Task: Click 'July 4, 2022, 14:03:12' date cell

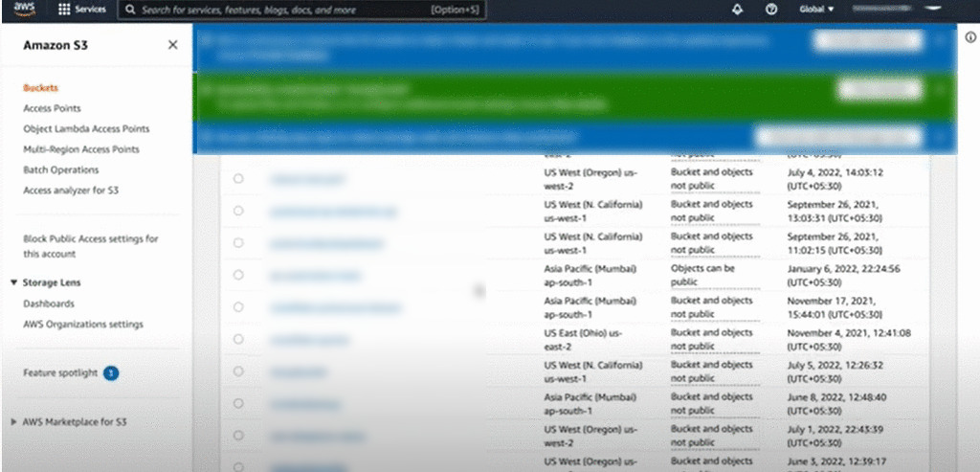Action: [835, 179]
